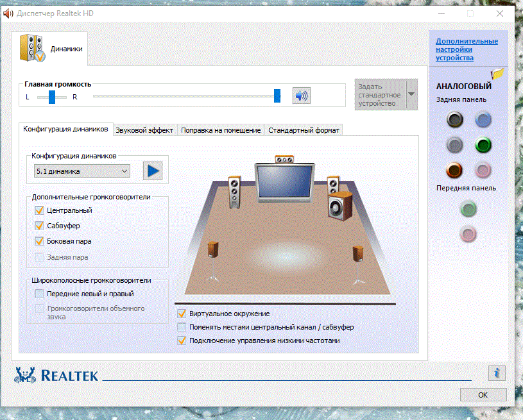Expand the Задать стандартное устройство arrow
Image resolution: width=523 pixels, height=420 pixels.
(411, 94)
